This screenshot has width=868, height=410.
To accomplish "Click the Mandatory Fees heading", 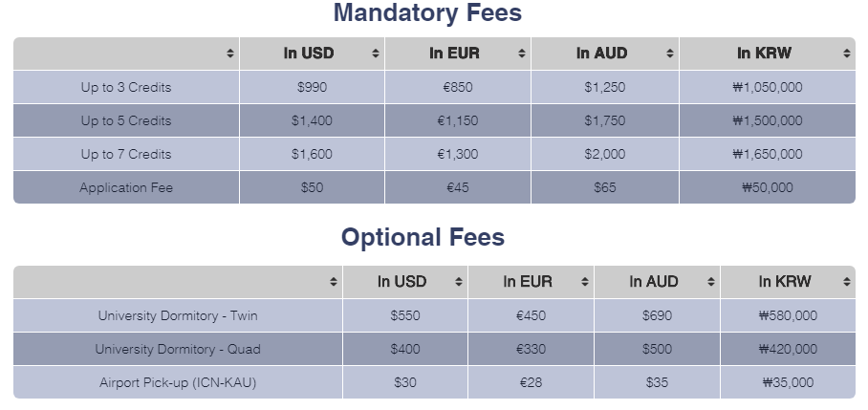I will (427, 12).
